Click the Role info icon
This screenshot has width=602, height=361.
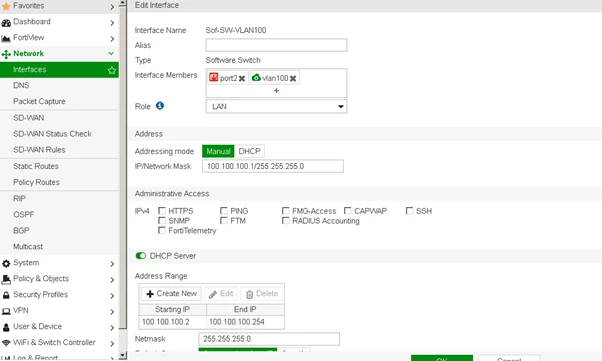[x=160, y=106]
